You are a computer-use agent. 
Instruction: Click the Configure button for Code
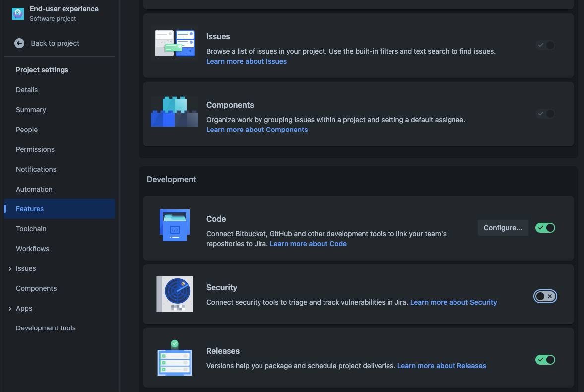click(x=503, y=228)
